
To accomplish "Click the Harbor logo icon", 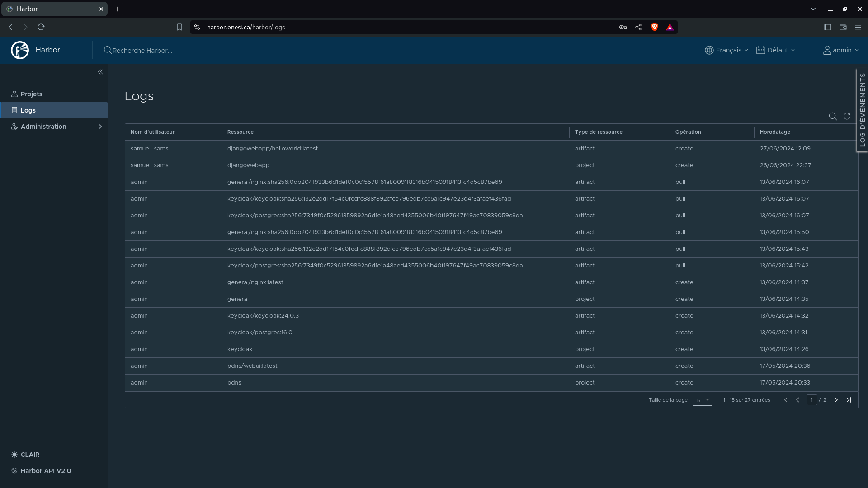I will 20,50.
